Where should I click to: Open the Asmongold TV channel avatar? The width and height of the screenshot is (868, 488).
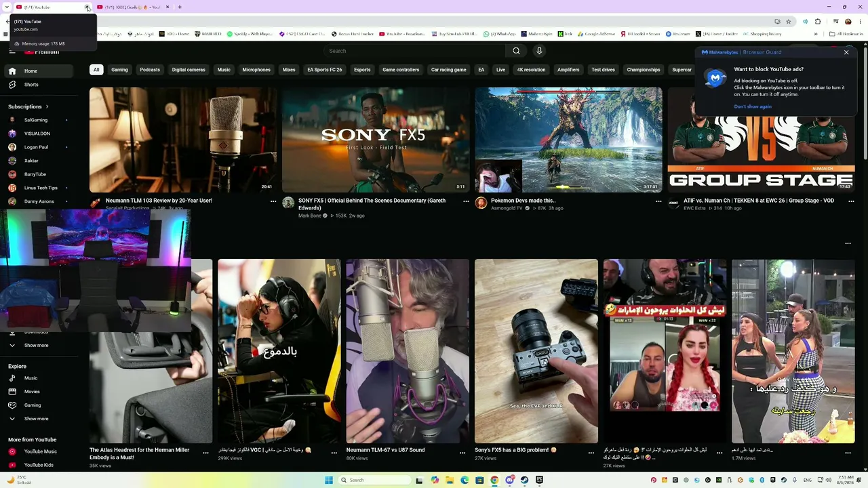[481, 203]
